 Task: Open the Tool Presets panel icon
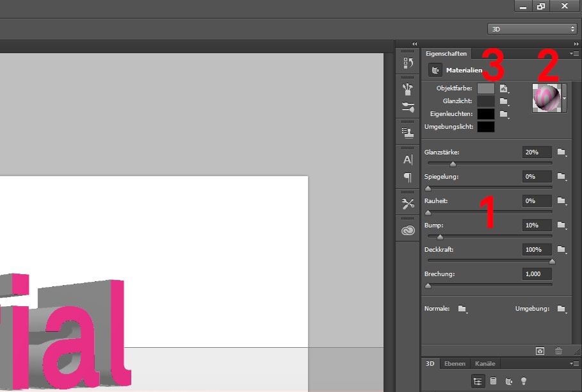click(x=407, y=204)
